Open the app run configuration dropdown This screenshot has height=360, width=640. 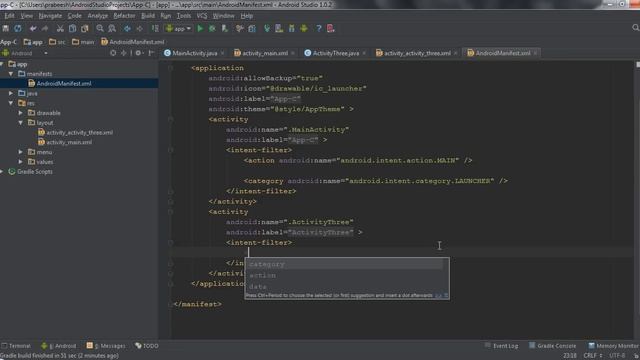(178, 29)
